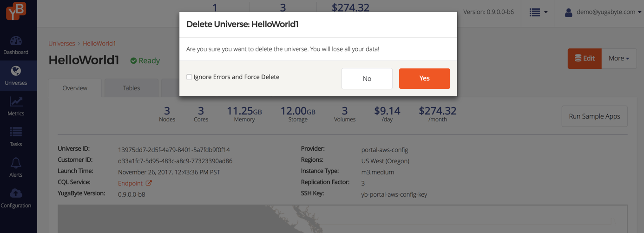Viewport: 644px width, 233px height.
Task: Click the 12.00GB Storage statistic
Action: (x=298, y=114)
